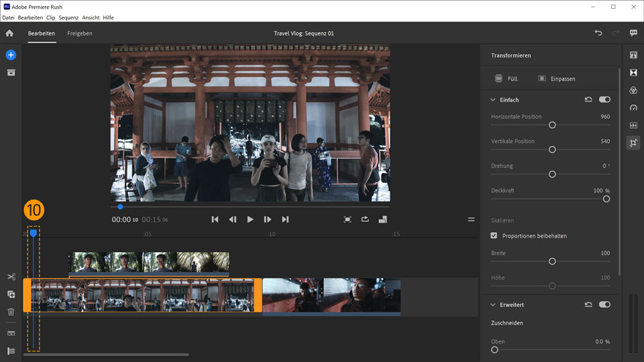Step forward one frame

click(268, 220)
